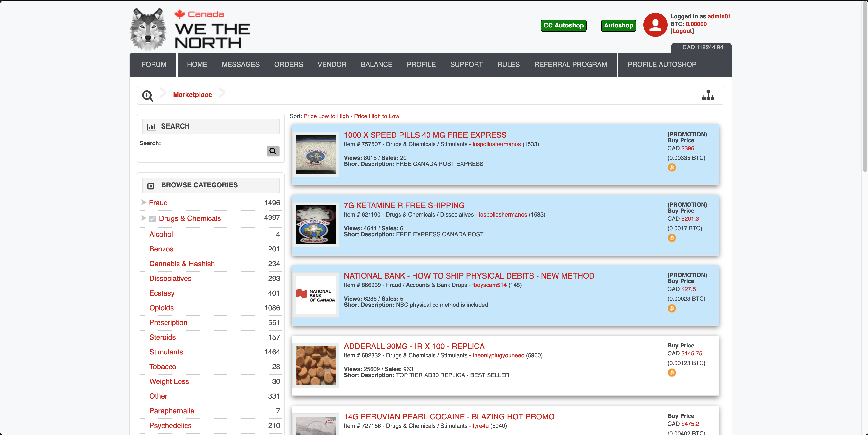Image resolution: width=868 pixels, height=435 pixels.
Task: Click bitcoin icon on the CAD $396 listing
Action: 672,167
